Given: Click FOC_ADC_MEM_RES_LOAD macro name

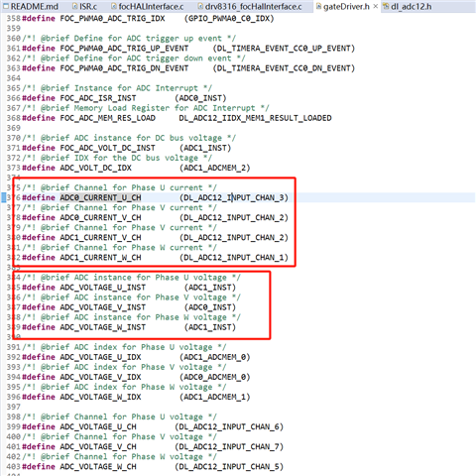Looking at the screenshot, I should 108,118.
